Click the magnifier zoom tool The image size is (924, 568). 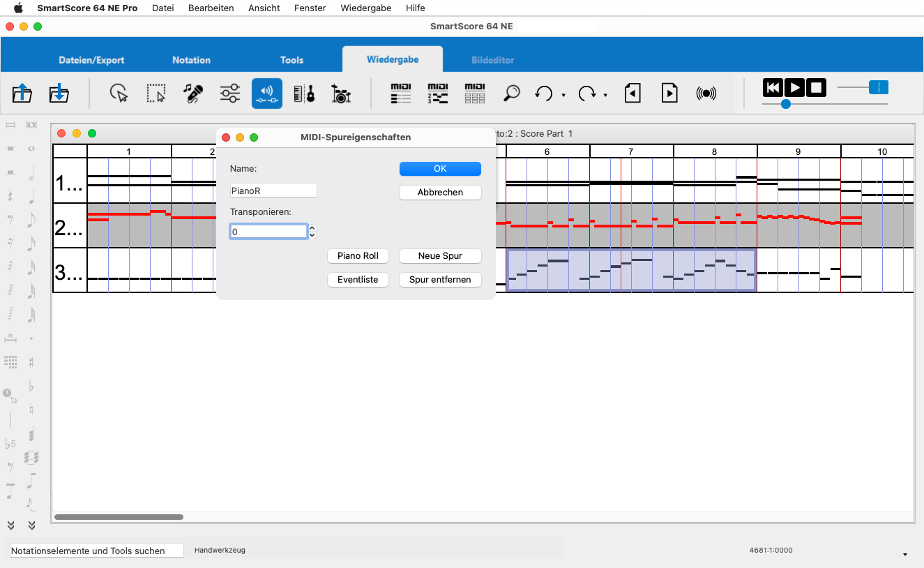[x=512, y=94]
